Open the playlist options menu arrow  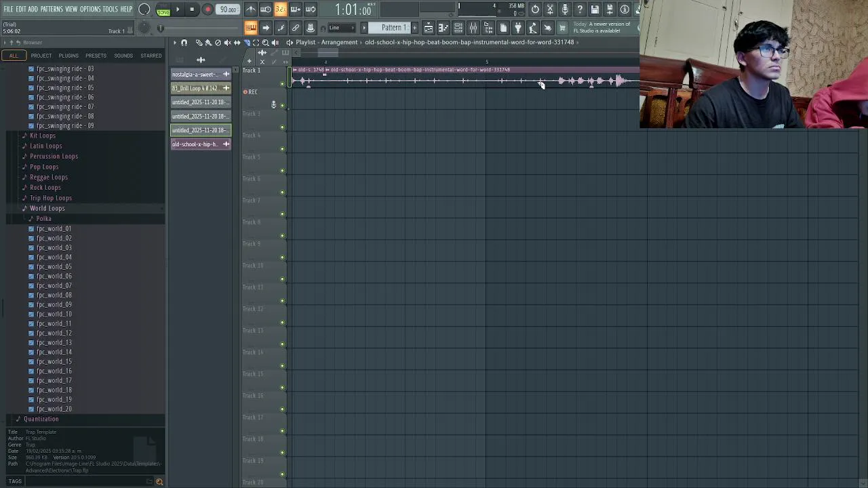point(174,43)
